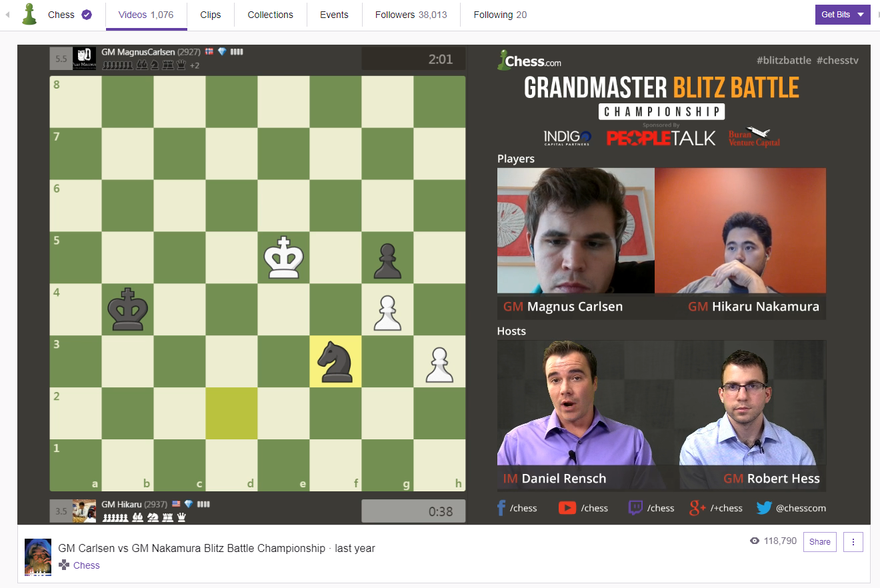The width and height of the screenshot is (880, 588).
Task: Click the video thumbnail beside the video title
Action: point(38,557)
